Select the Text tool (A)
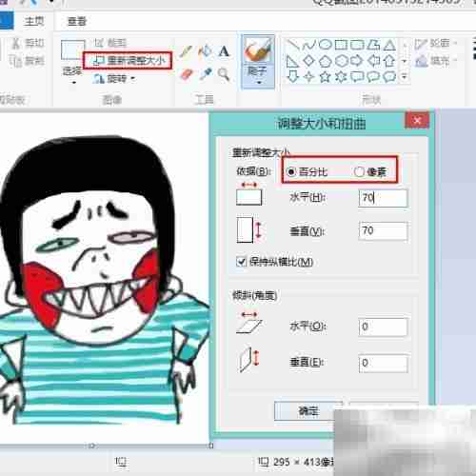The image size is (476, 476). tap(224, 51)
